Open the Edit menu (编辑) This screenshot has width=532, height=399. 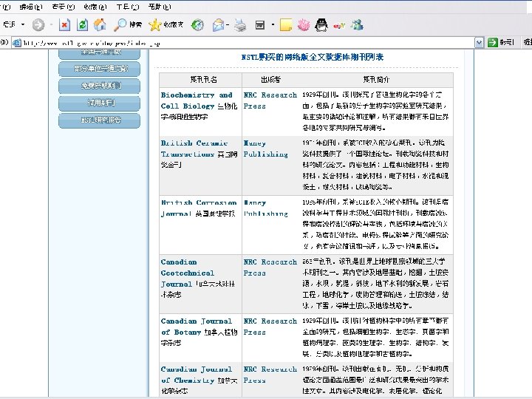(x=30, y=7)
